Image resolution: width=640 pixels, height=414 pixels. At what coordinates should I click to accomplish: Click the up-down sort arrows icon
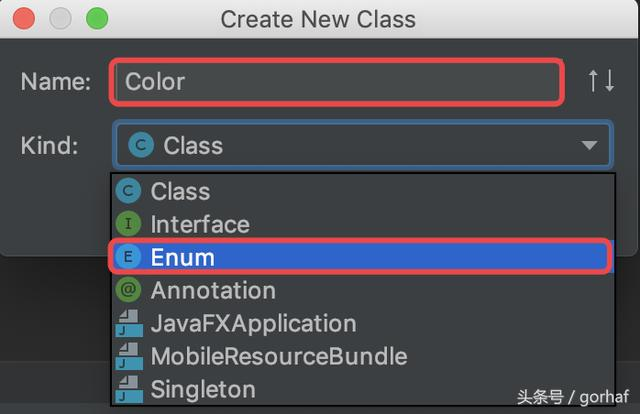coord(601,81)
